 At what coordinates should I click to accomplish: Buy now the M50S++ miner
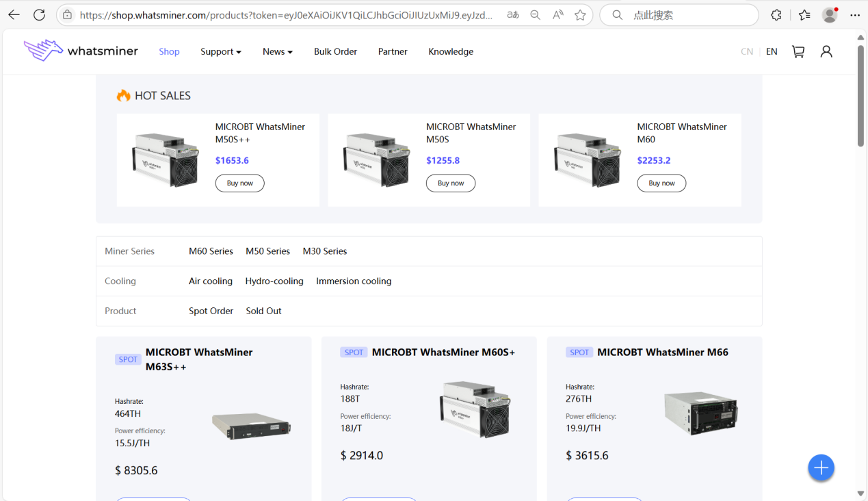[x=240, y=183]
